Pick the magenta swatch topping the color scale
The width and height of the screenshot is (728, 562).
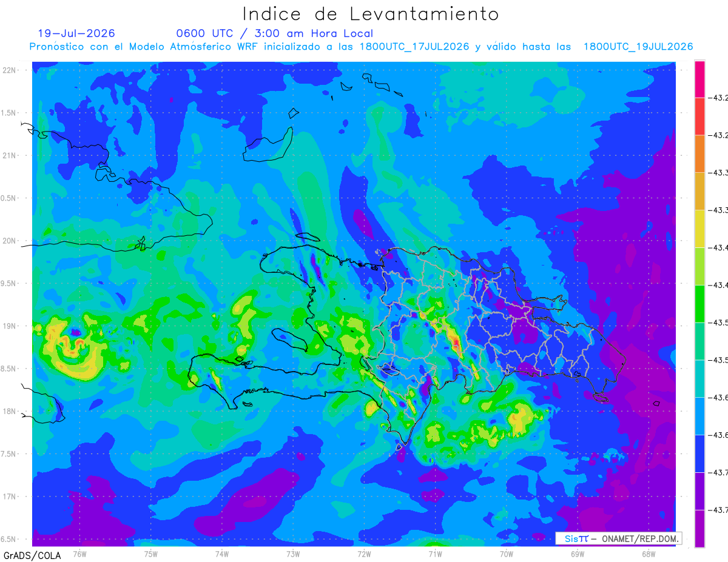click(x=699, y=79)
